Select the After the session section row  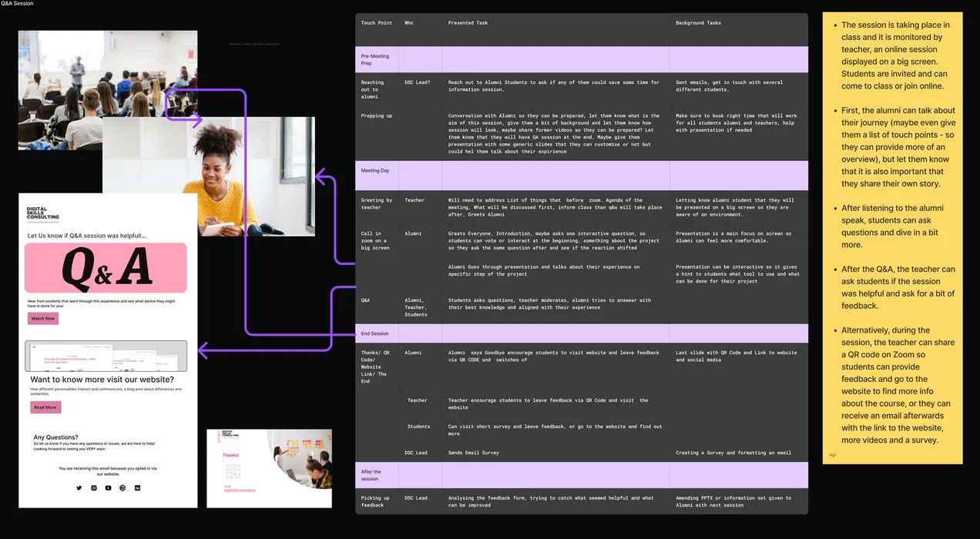point(581,474)
